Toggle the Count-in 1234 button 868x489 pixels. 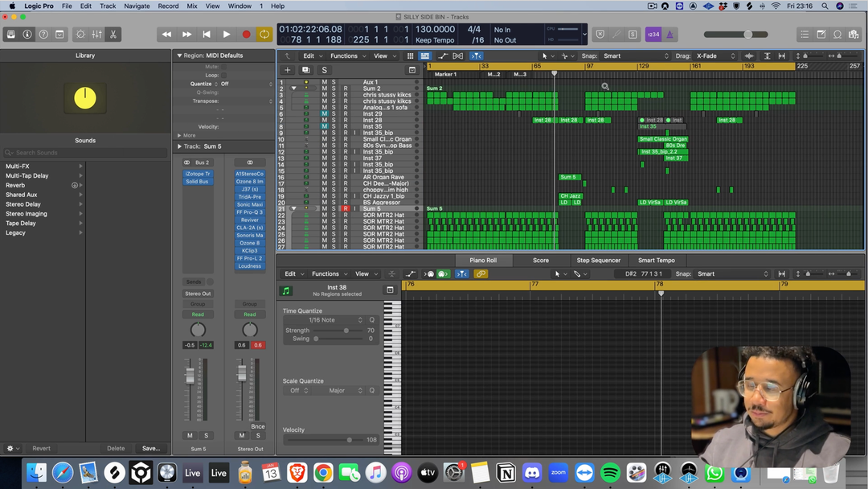[x=653, y=35]
